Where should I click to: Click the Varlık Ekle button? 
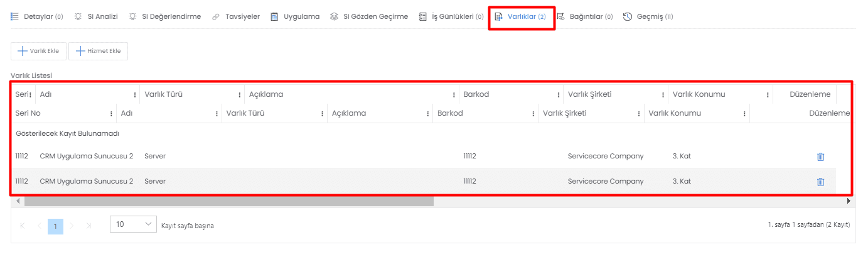[x=38, y=51]
